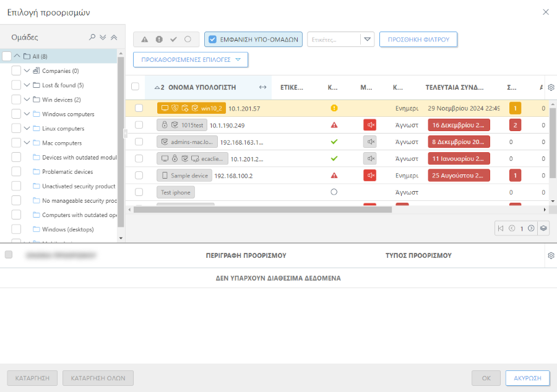The image size is (557, 392).
Task: Click the ΠΡΟΣΘΗΚΗ ΦΙΛΤΡΟΥ button
Action: click(418, 40)
